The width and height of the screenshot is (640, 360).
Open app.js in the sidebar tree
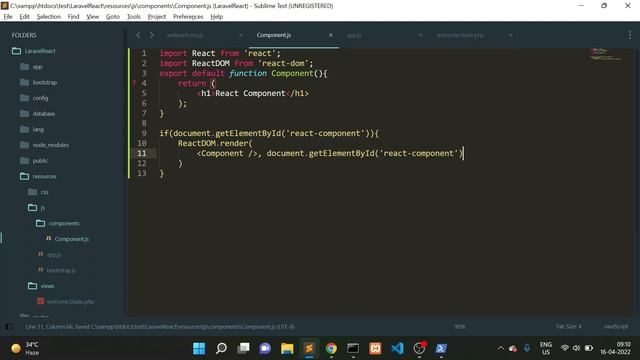point(49,255)
